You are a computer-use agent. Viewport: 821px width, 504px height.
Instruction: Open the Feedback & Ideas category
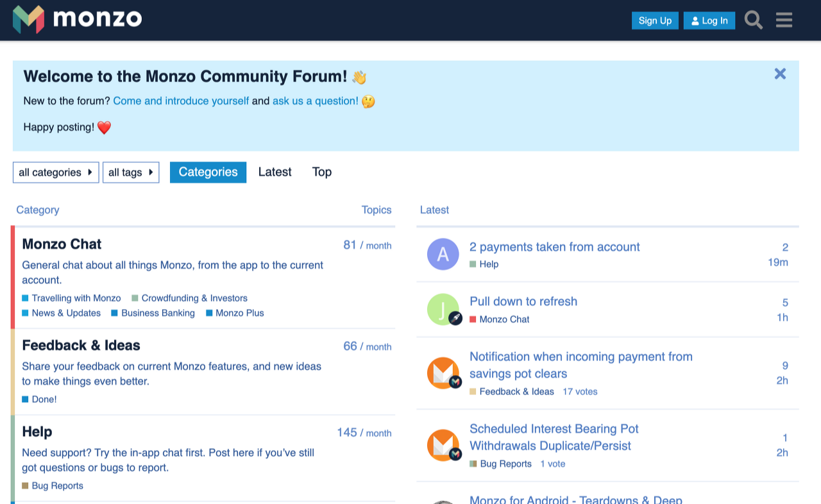81,346
